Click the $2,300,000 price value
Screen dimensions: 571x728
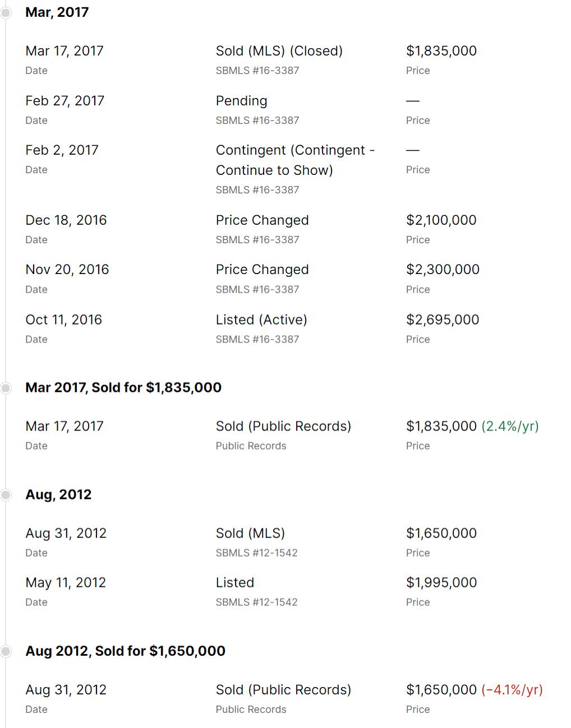pos(443,270)
